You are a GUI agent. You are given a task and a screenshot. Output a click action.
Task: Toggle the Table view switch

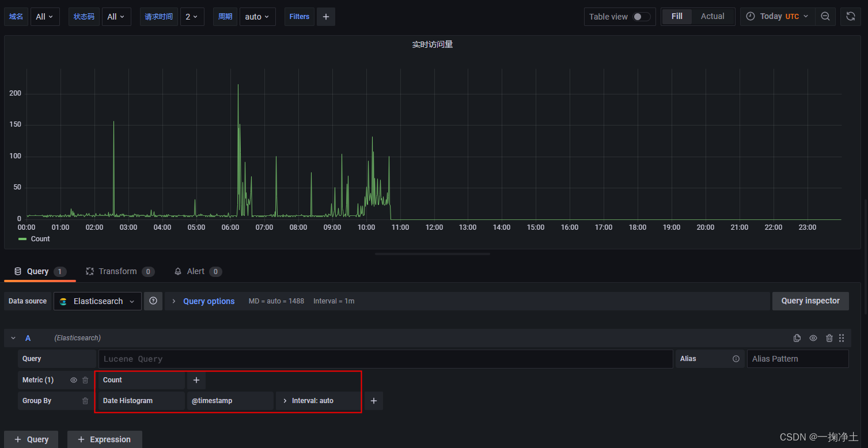641,17
